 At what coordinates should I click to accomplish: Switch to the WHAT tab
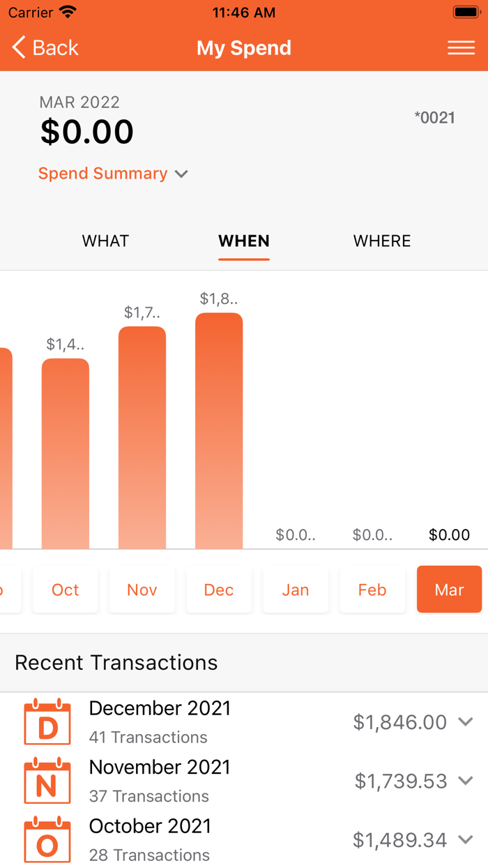click(105, 241)
